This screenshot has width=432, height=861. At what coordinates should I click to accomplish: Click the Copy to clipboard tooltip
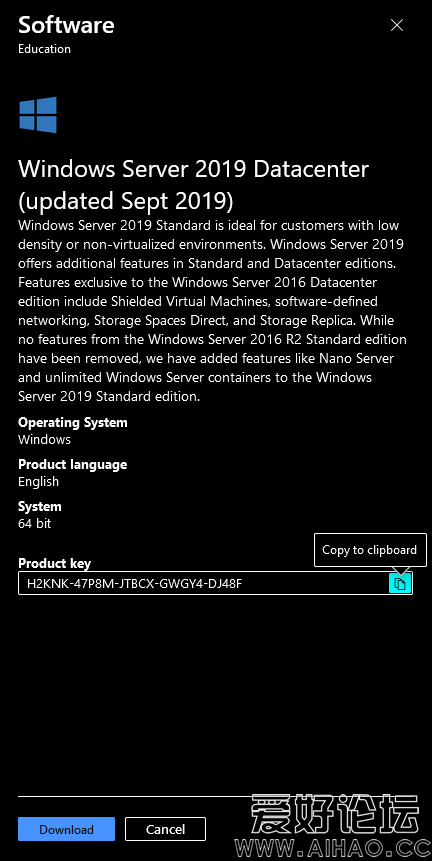(x=370, y=550)
